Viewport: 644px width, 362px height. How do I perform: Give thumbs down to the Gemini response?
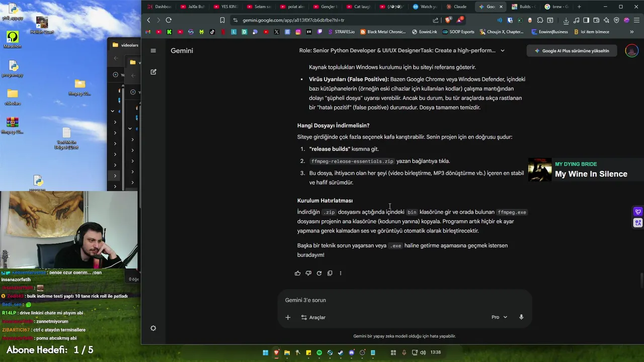pos(308,273)
